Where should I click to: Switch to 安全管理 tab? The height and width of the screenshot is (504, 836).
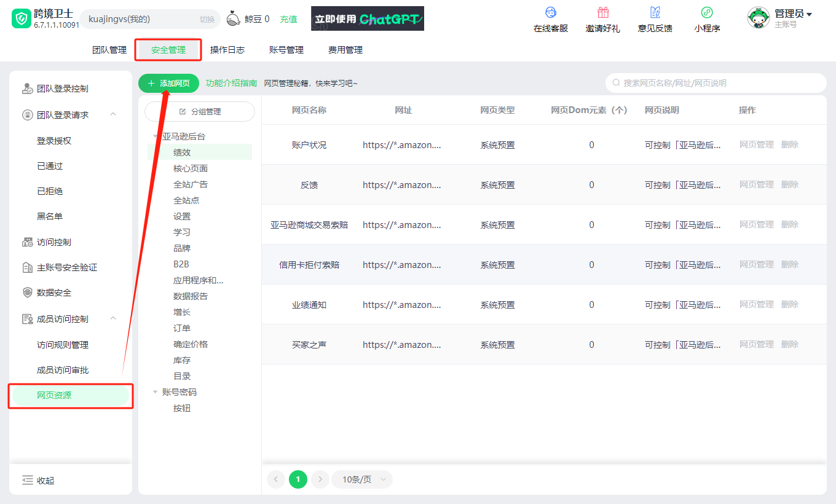click(168, 50)
